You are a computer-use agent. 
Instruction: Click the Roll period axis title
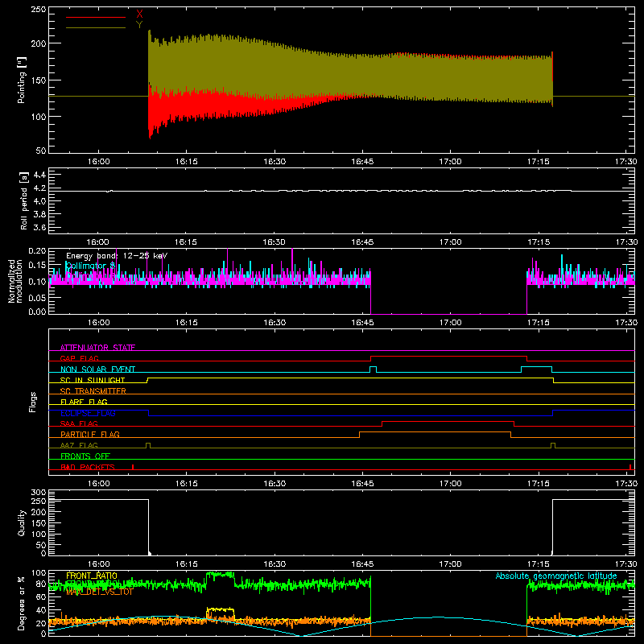tap(23, 200)
